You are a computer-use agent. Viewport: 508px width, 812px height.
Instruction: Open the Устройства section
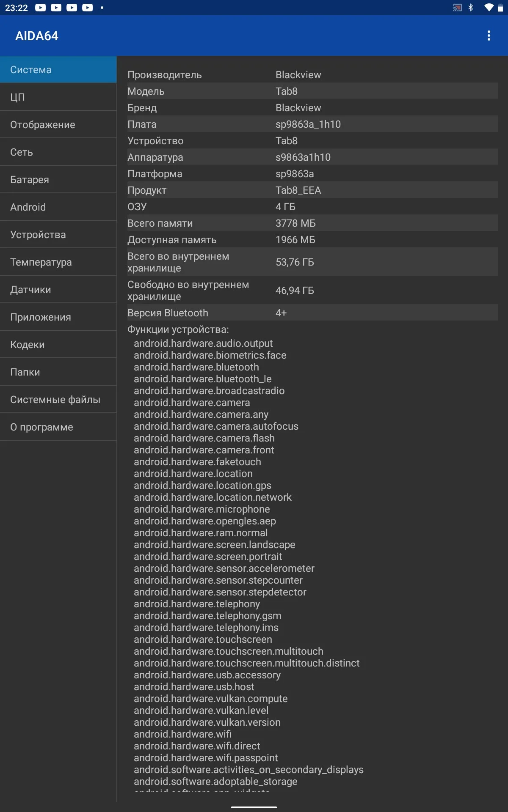tap(58, 235)
